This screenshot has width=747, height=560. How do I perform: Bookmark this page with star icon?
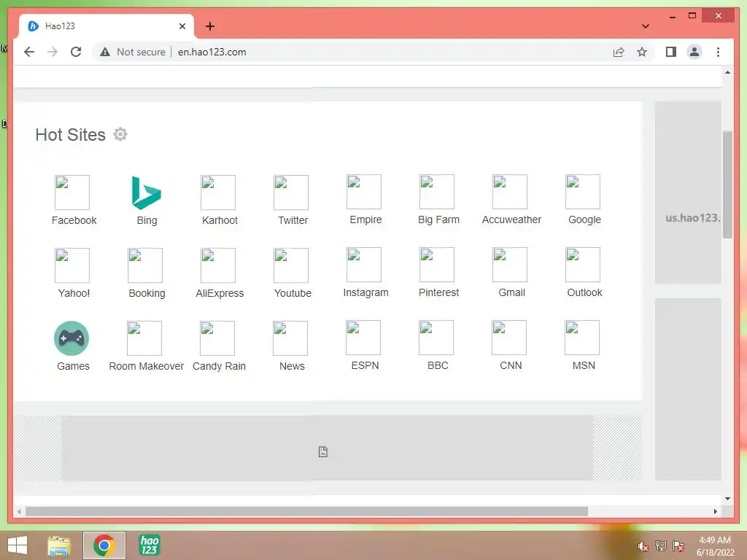[642, 52]
